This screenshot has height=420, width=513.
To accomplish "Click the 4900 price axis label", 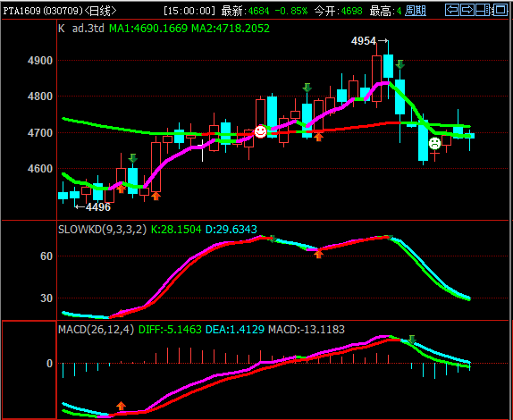I will (40, 60).
